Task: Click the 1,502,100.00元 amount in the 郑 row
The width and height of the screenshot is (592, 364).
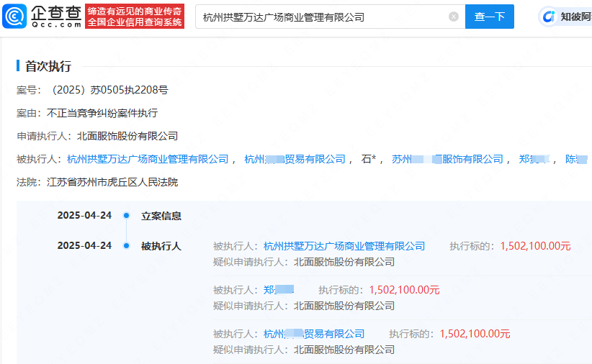Action: (x=404, y=290)
